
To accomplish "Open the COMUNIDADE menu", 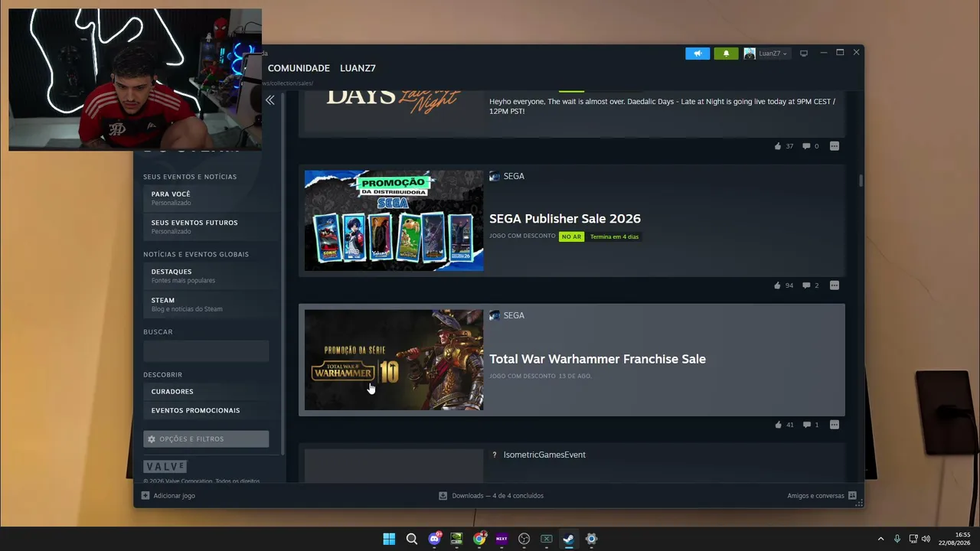I will (299, 68).
